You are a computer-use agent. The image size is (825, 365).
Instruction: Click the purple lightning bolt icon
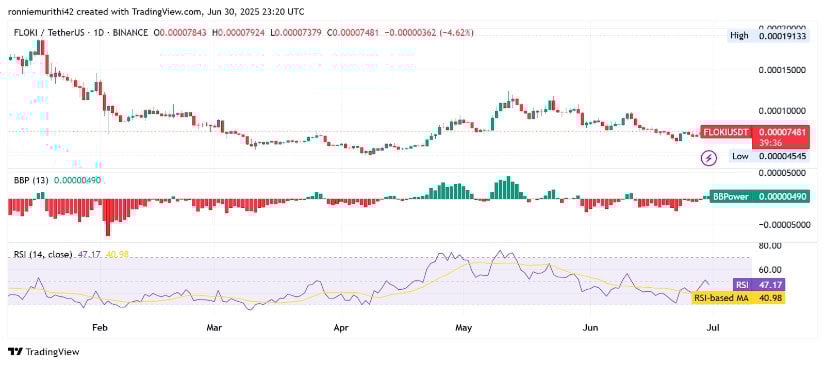click(x=709, y=157)
